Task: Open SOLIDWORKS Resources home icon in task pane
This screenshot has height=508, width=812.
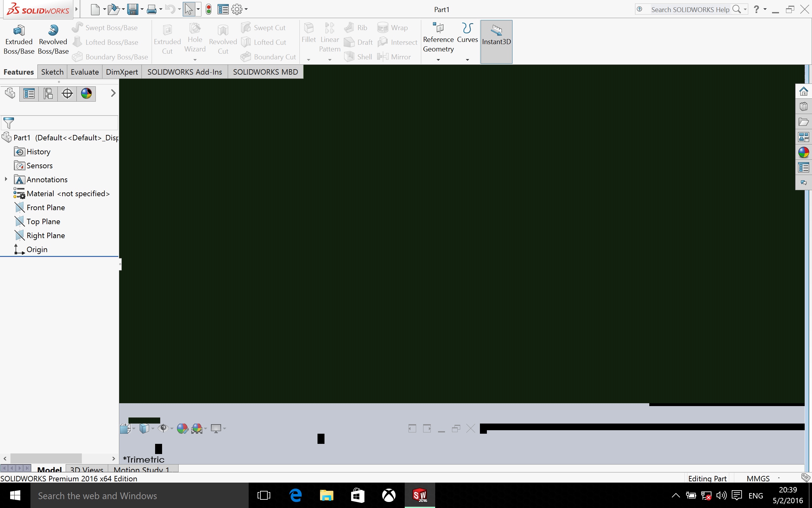Action: pyautogui.click(x=803, y=91)
